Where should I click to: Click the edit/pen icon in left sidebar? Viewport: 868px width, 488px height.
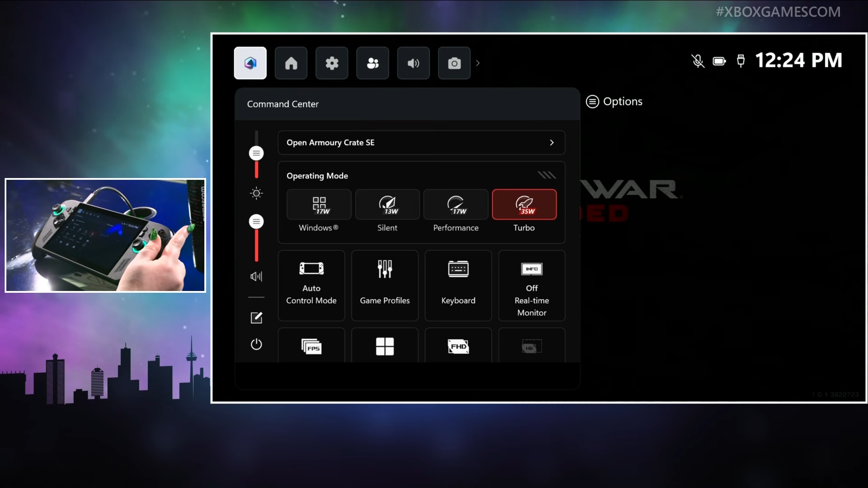[x=256, y=318]
